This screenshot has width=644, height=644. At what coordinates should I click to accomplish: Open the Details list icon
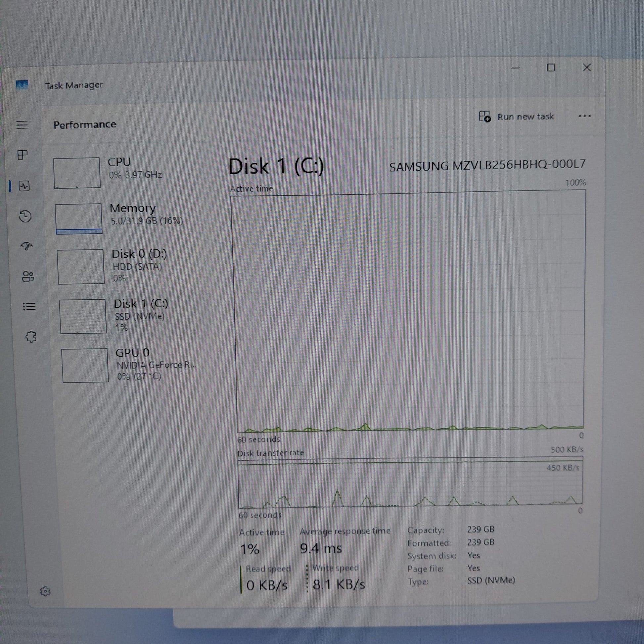29,306
